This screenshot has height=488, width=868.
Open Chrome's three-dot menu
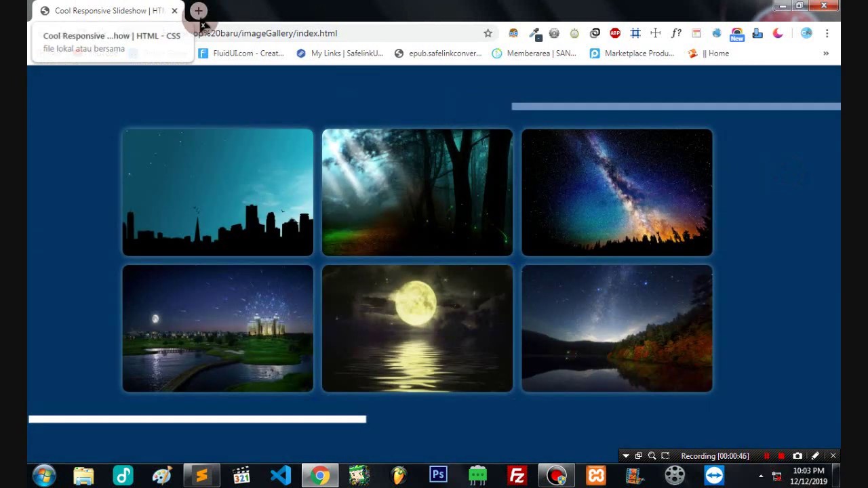(x=827, y=33)
